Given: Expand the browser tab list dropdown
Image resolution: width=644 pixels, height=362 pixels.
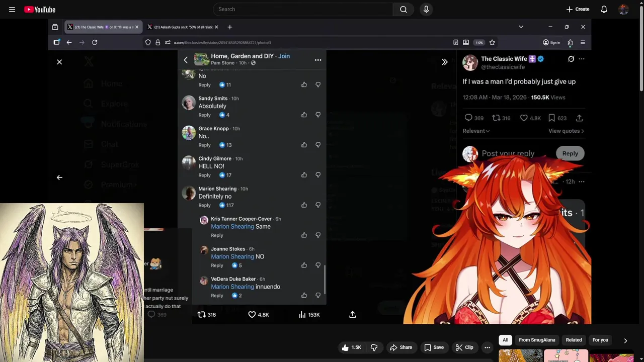Looking at the screenshot, I should pos(521,27).
